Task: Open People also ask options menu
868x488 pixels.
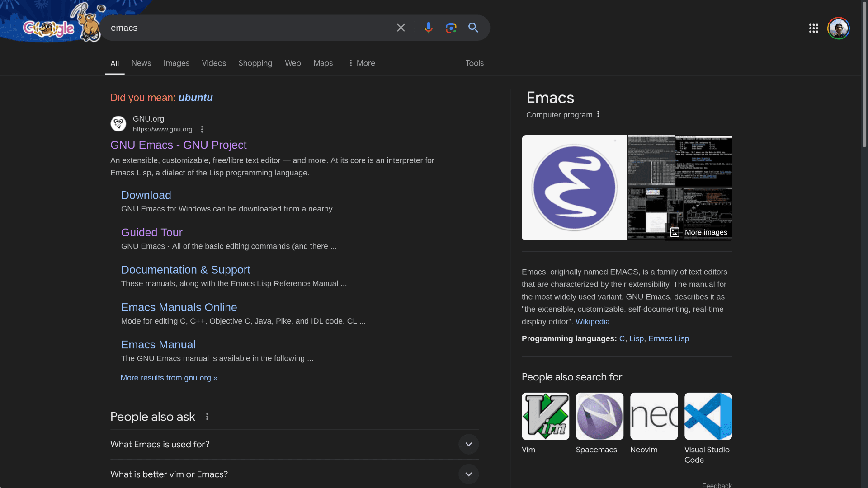Action: (x=207, y=417)
